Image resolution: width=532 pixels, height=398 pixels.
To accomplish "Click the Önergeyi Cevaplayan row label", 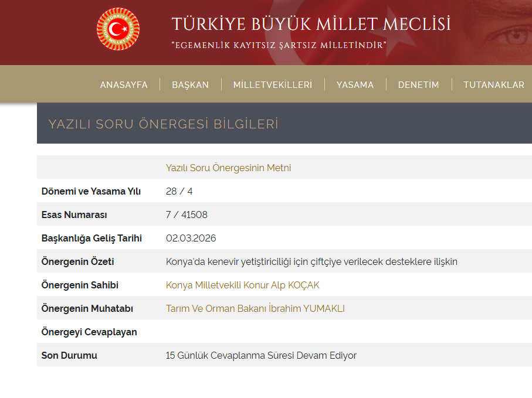I will click(x=89, y=332).
